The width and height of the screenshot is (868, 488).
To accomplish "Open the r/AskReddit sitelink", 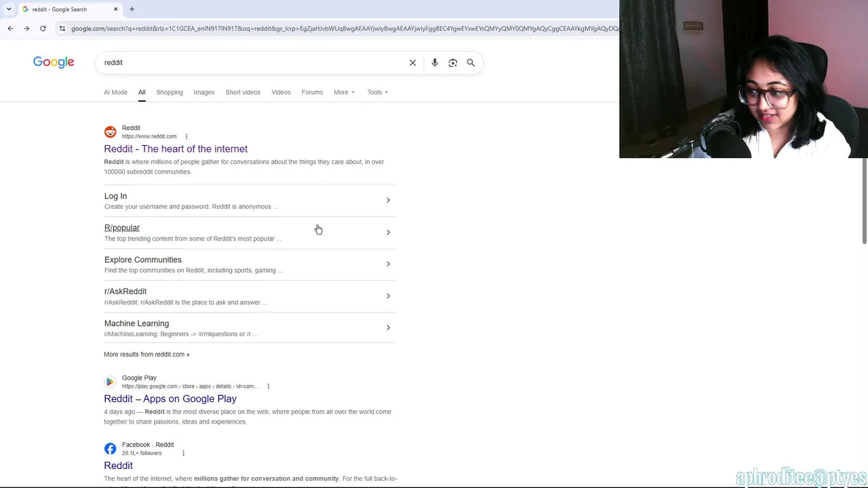I will 125,291.
